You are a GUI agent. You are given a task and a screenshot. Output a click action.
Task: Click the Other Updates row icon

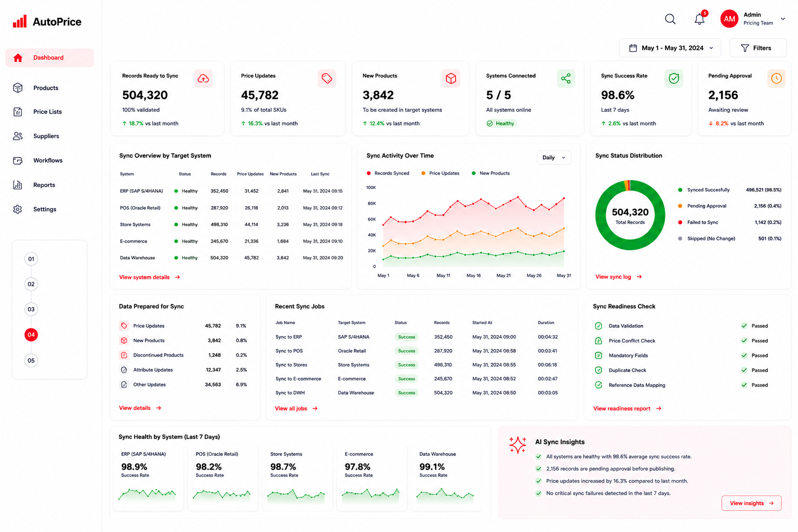pyautogui.click(x=124, y=385)
